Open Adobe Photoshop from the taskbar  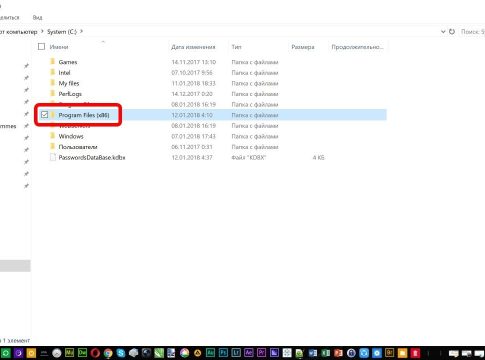click(x=223, y=353)
